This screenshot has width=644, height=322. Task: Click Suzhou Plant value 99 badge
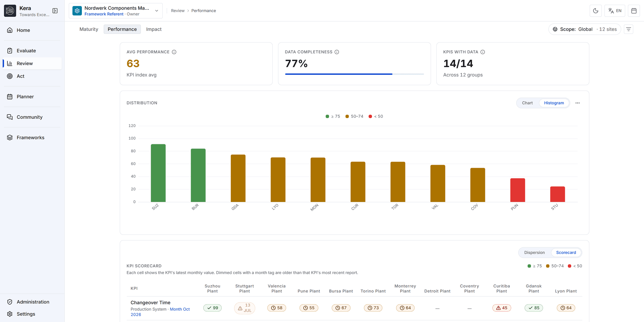[x=212, y=308]
